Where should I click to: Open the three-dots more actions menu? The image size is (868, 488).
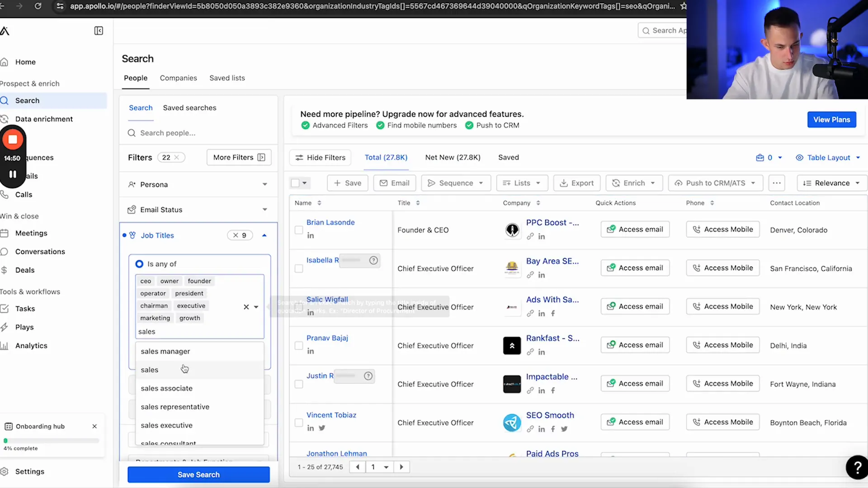tap(777, 183)
